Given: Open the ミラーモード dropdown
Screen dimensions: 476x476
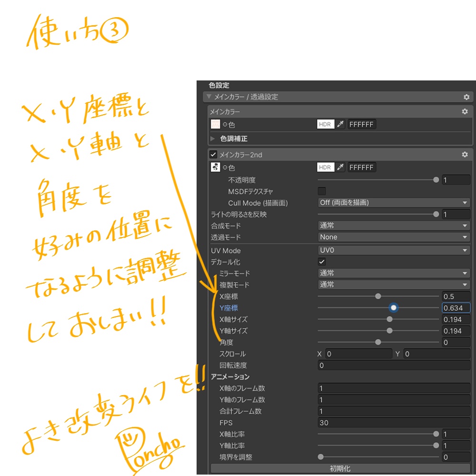Looking at the screenshot, I should (394, 273).
